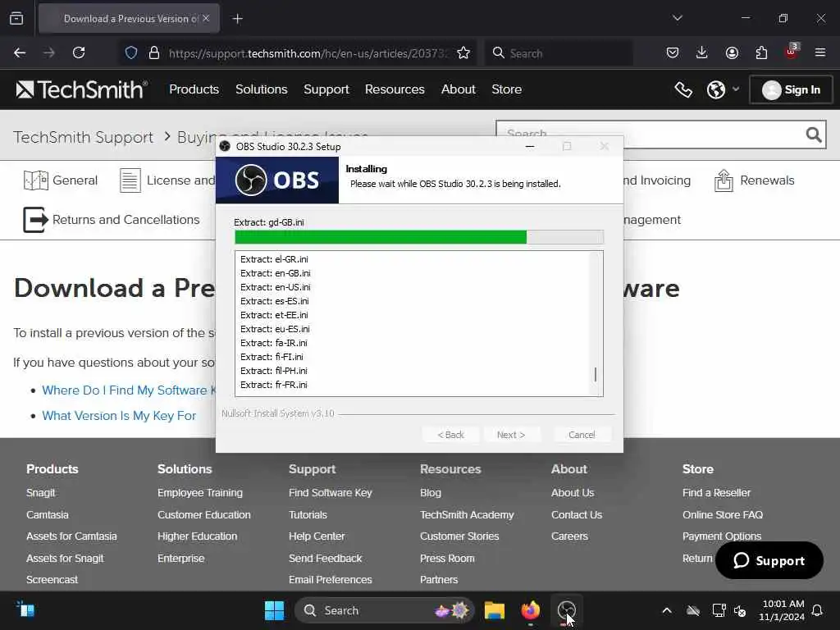Open the Support chat bubble button

point(769,560)
